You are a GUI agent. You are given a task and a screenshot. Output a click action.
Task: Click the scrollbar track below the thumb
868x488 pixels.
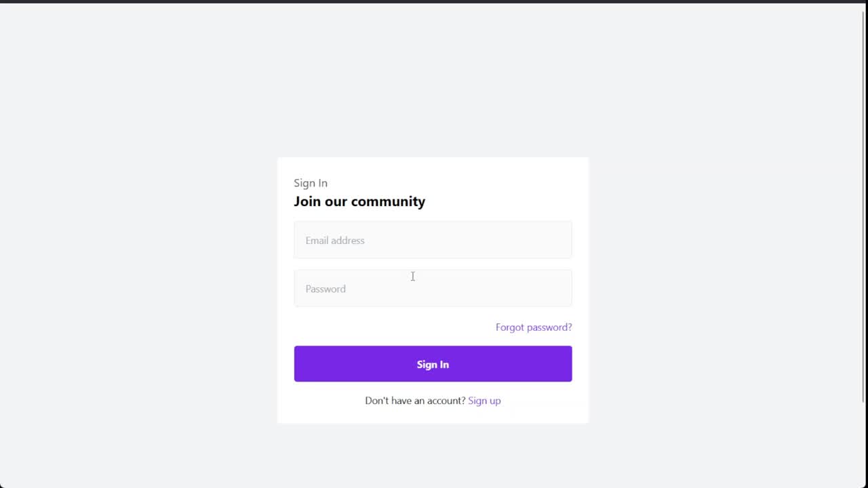point(863,444)
